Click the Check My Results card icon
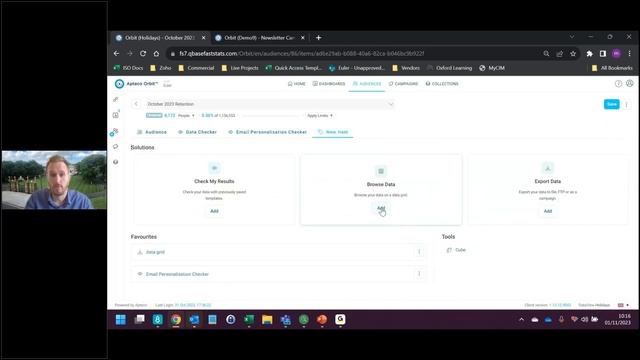The image size is (640, 360). pyautogui.click(x=214, y=168)
